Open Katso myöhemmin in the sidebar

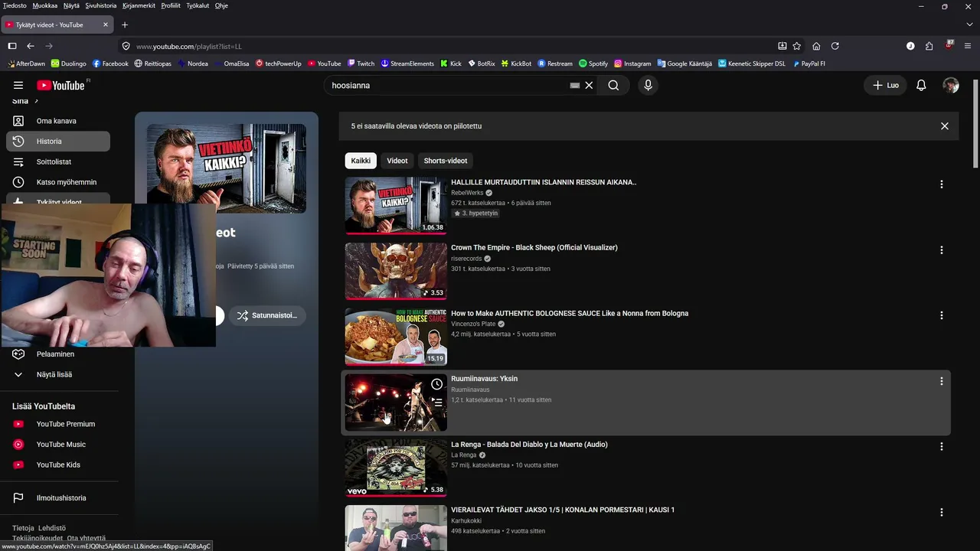(58, 182)
